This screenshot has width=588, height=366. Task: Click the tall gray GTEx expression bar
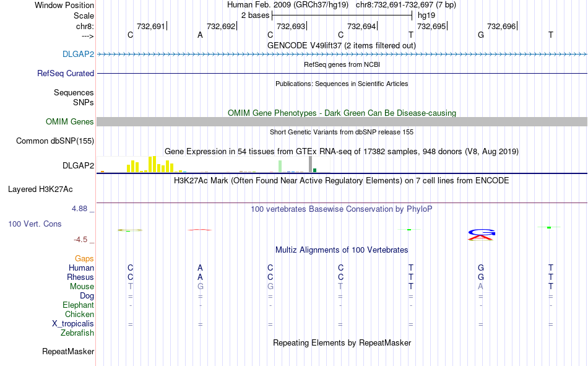pyautogui.click(x=310, y=164)
